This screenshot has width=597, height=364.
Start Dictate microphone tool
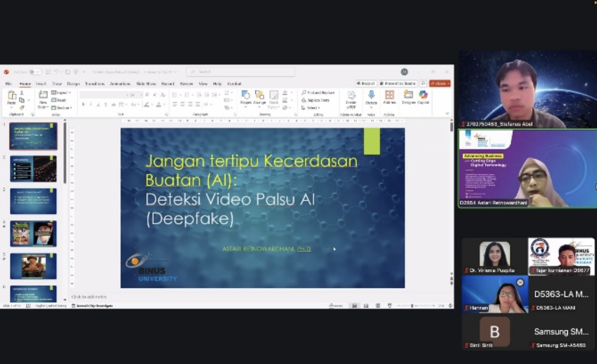click(371, 97)
